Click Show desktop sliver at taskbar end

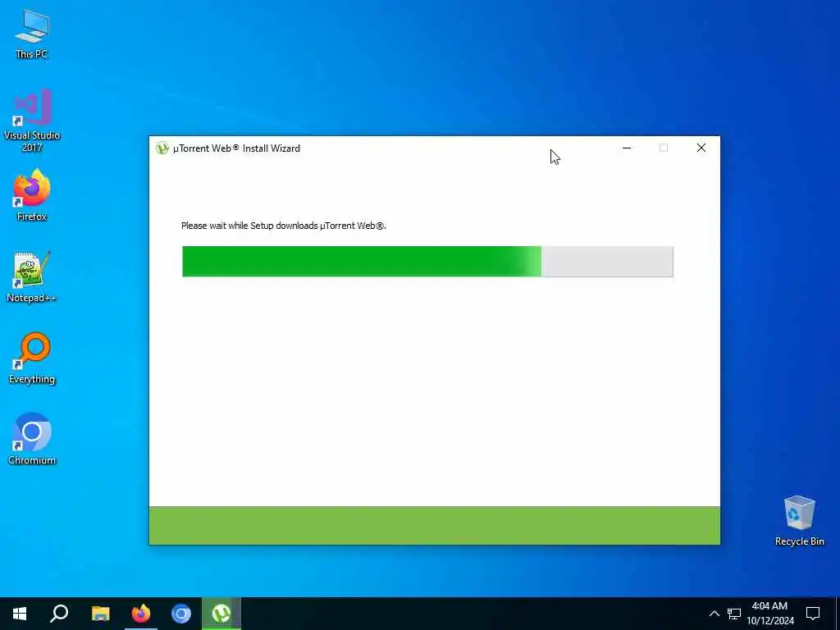(838, 614)
